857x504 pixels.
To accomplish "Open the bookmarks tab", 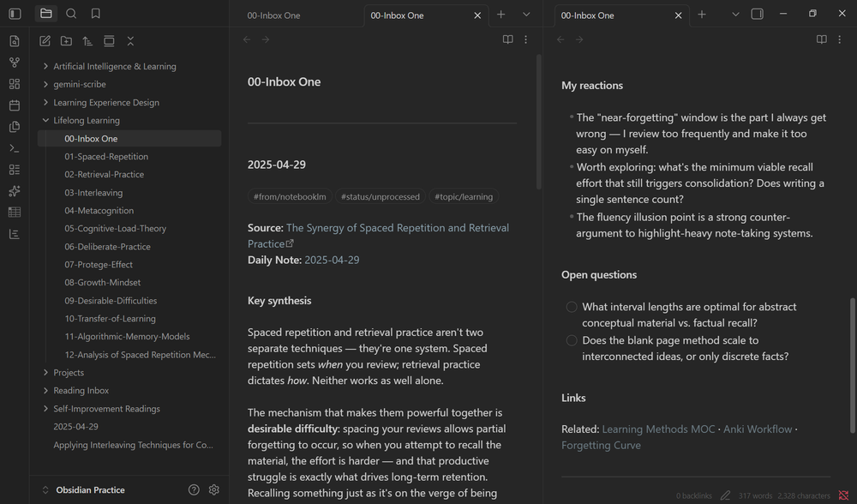I will tap(96, 14).
